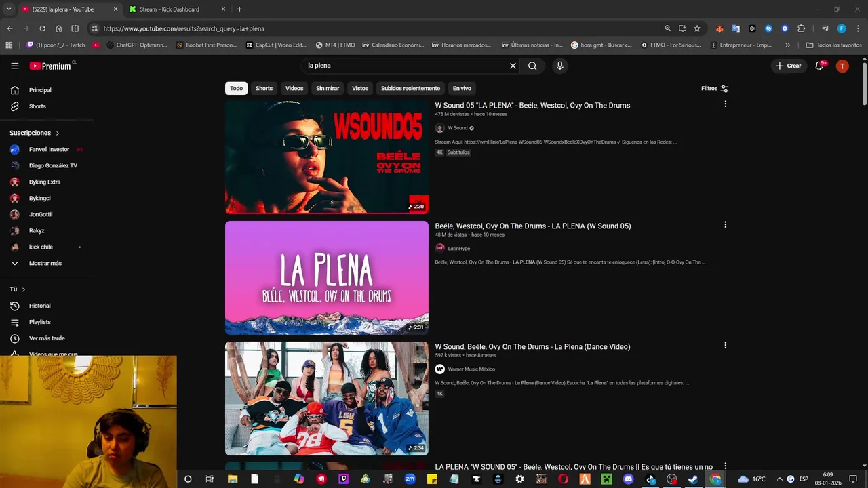Viewport: 868px width, 488px height.
Task: Click the YouTube Premium logo
Action: click(50, 66)
